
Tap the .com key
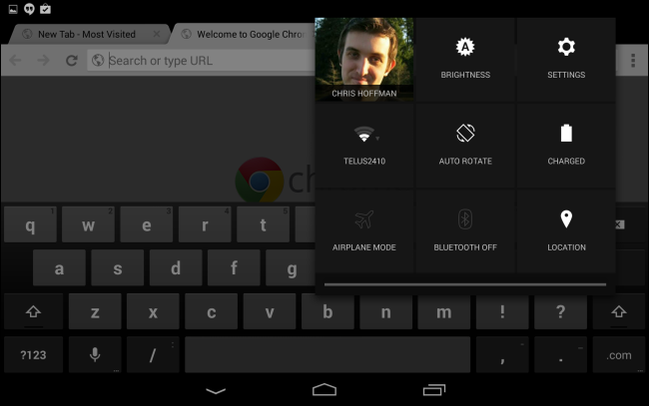tap(619, 355)
